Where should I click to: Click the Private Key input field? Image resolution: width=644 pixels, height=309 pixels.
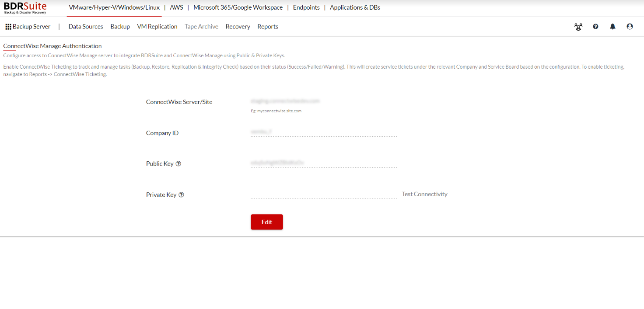[324, 194]
